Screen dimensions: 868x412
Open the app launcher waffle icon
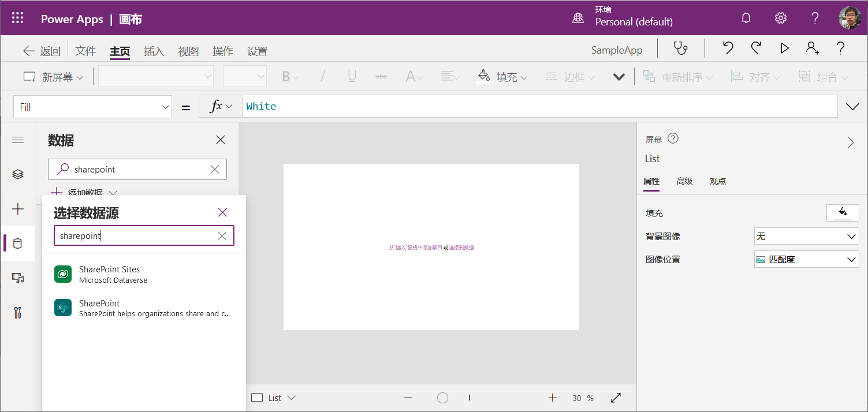coord(18,18)
